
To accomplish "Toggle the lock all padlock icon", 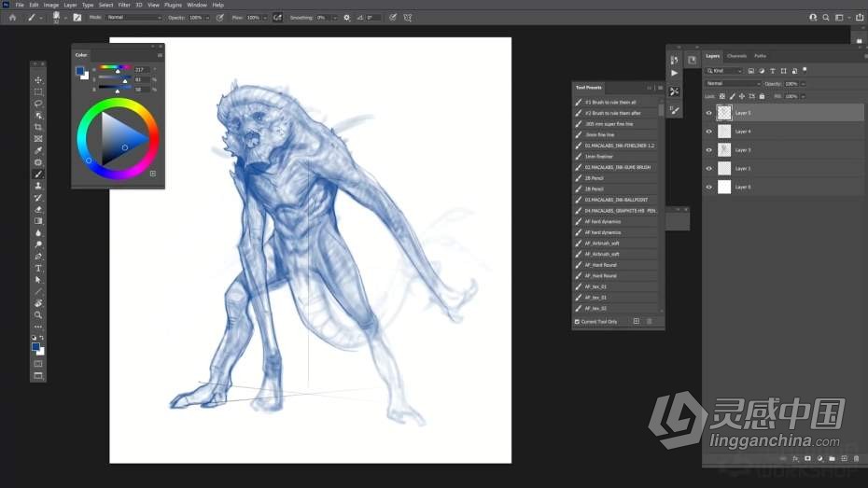I will (762, 96).
